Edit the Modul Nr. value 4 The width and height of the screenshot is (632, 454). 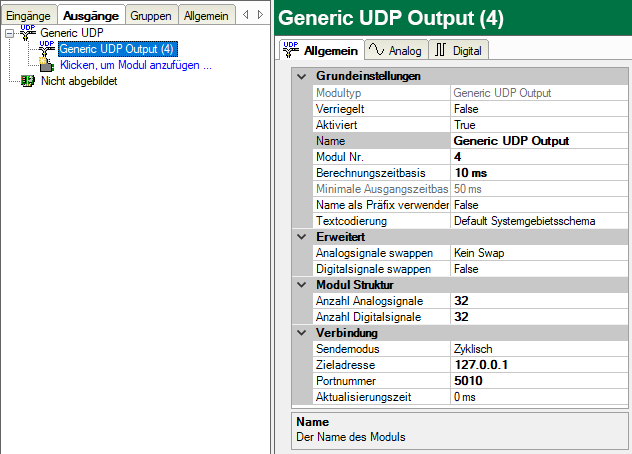pos(539,157)
